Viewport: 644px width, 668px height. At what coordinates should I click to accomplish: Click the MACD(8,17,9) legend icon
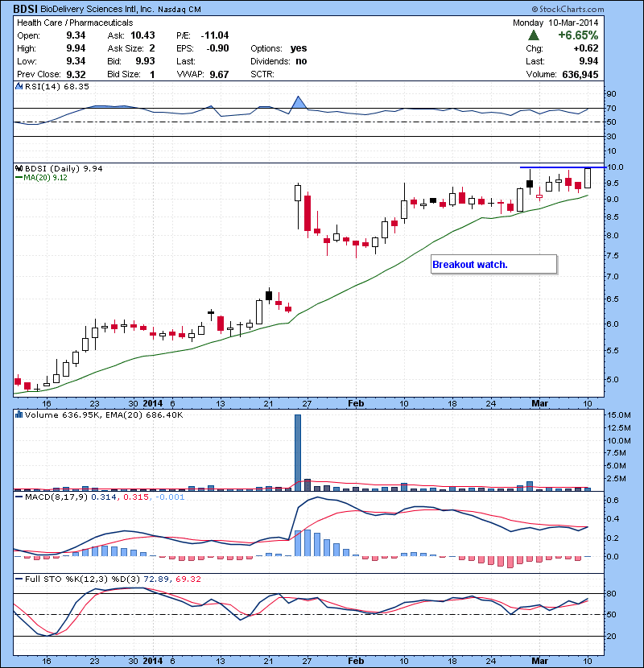coord(19,498)
